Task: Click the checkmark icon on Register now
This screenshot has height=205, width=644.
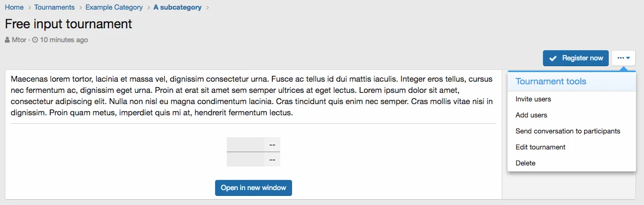Action: point(553,58)
